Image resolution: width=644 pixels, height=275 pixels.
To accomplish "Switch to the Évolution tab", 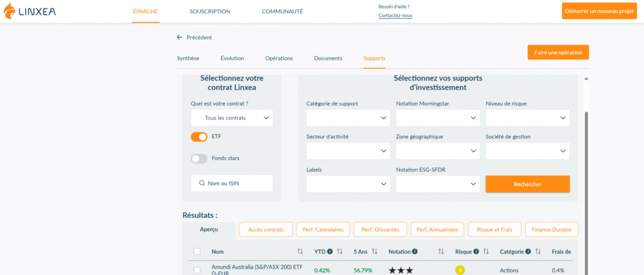I will (232, 58).
